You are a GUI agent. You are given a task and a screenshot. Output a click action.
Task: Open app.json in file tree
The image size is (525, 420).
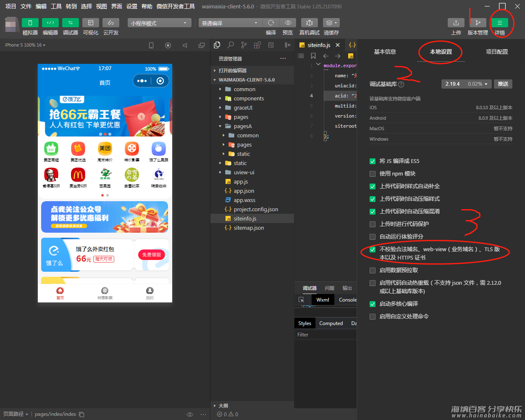click(244, 191)
